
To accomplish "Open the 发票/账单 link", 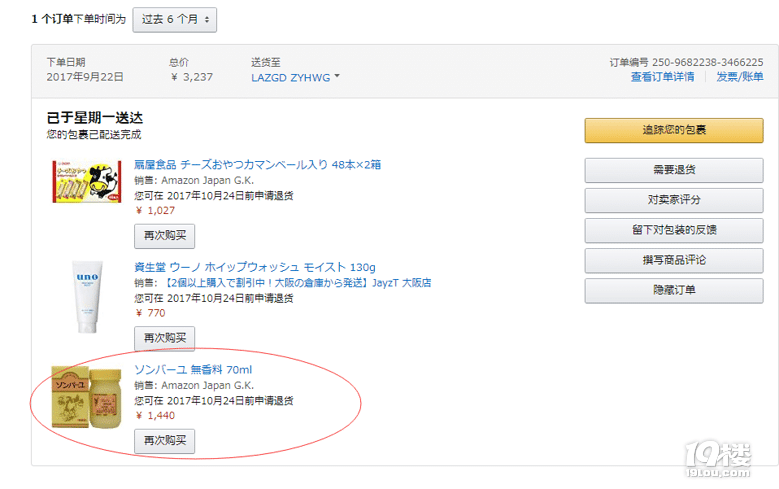I will 739,77.
